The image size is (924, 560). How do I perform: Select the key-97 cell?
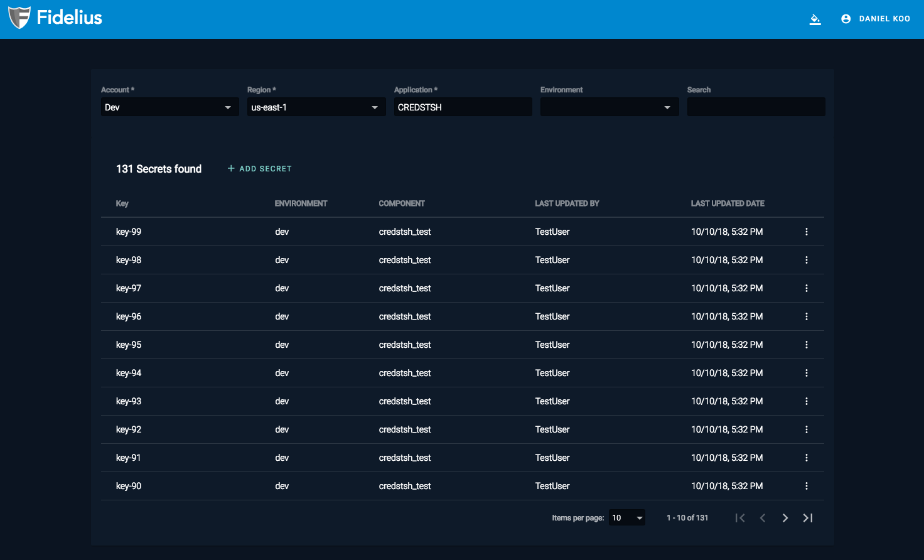pyautogui.click(x=129, y=288)
